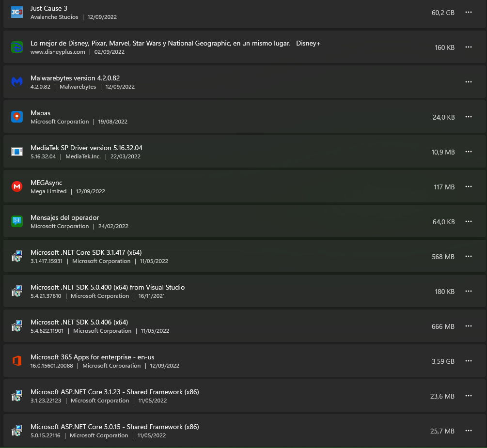The height and width of the screenshot is (448, 487).
Task: Open the three-dot menu for Malwarebytes
Action: click(469, 82)
